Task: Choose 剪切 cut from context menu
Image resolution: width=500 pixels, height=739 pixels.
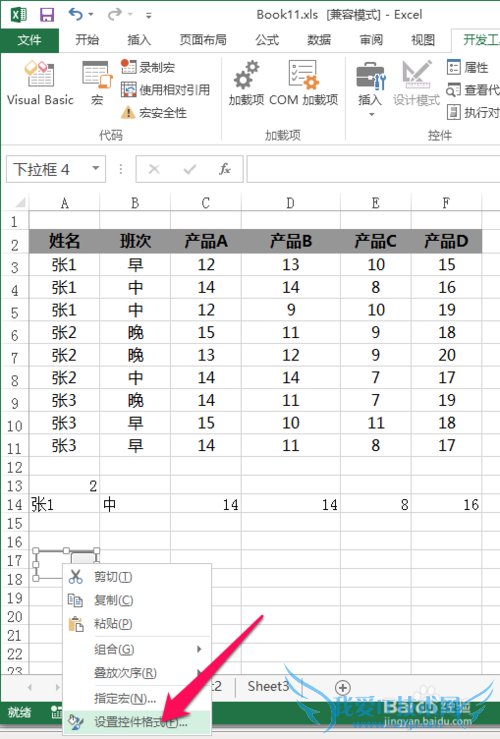Action: click(137, 577)
